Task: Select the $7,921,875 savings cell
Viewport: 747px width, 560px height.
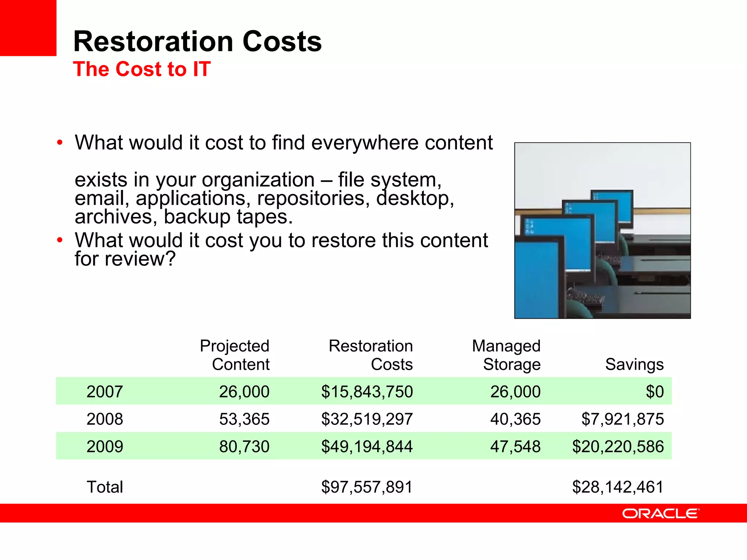Action: pyautogui.click(x=623, y=419)
